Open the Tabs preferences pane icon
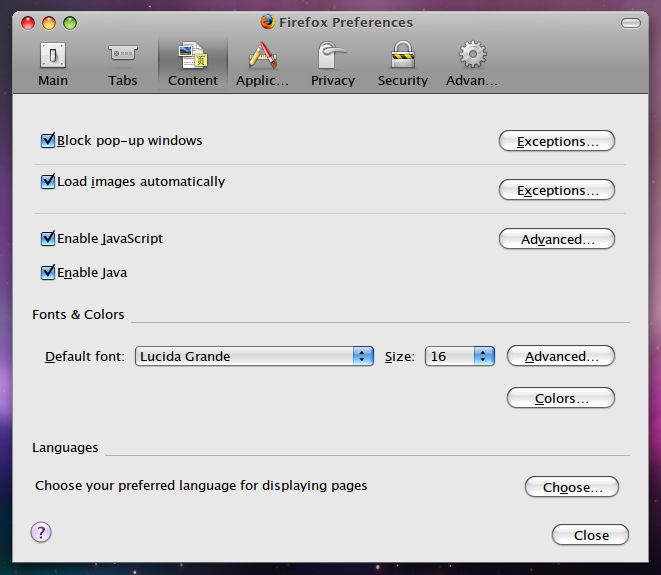 (x=123, y=55)
